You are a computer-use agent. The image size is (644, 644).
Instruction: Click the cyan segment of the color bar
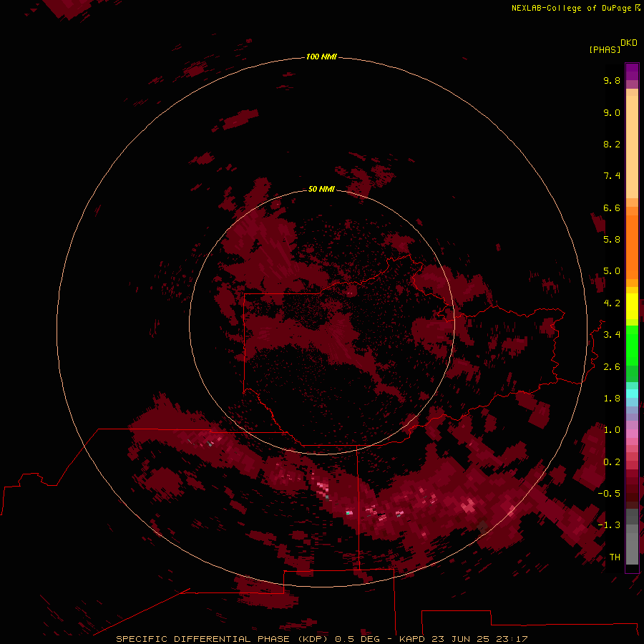click(632, 394)
